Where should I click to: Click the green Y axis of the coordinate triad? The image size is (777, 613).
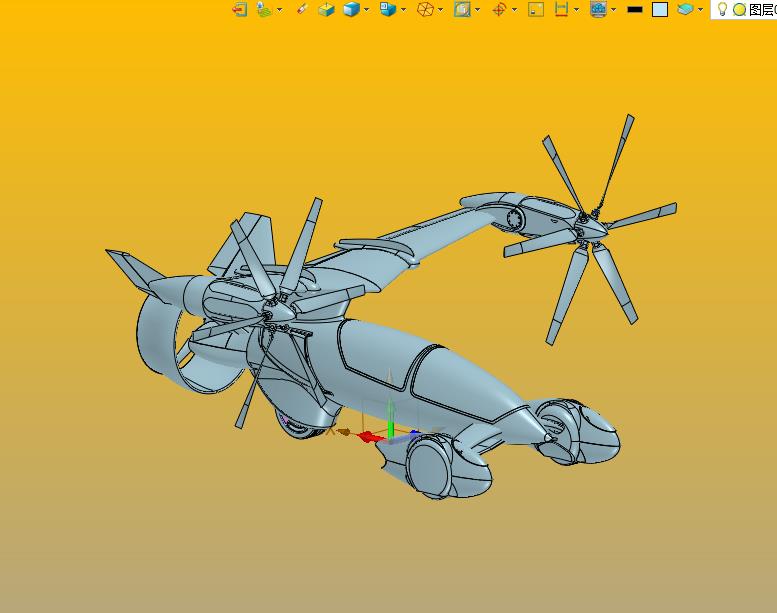(x=390, y=420)
